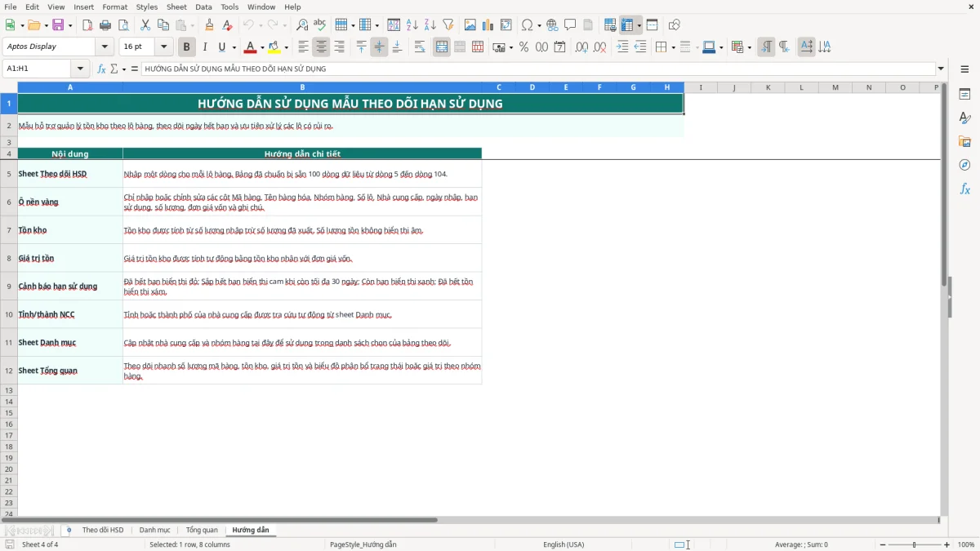This screenshot has width=980, height=551.
Task: Click the Add Decimal Place icon
Action: (582, 47)
